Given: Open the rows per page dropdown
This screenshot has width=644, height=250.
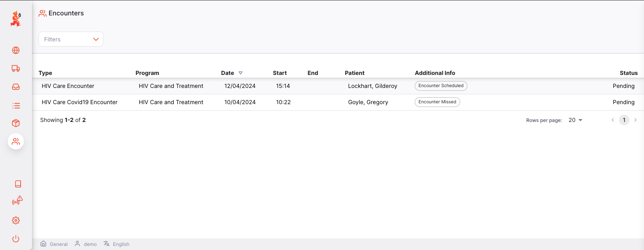Looking at the screenshot, I should 575,120.
